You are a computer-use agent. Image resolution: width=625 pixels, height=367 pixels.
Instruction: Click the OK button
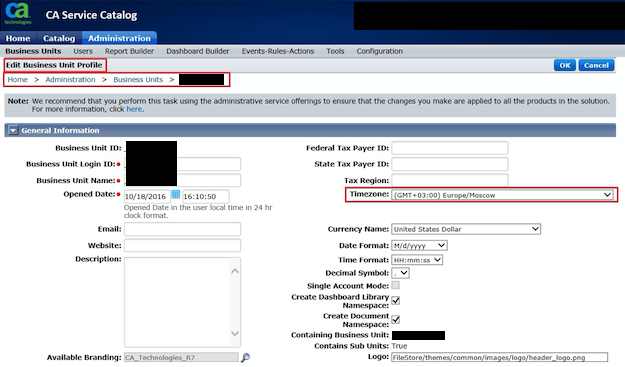pos(565,65)
